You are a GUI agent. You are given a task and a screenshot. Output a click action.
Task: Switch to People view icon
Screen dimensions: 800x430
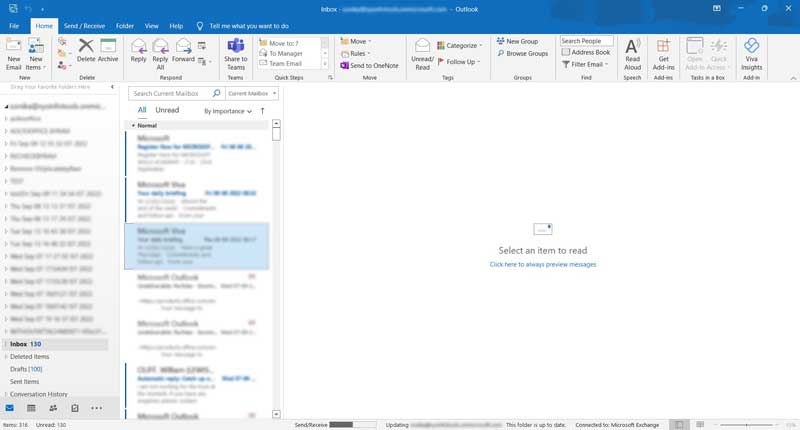53,408
